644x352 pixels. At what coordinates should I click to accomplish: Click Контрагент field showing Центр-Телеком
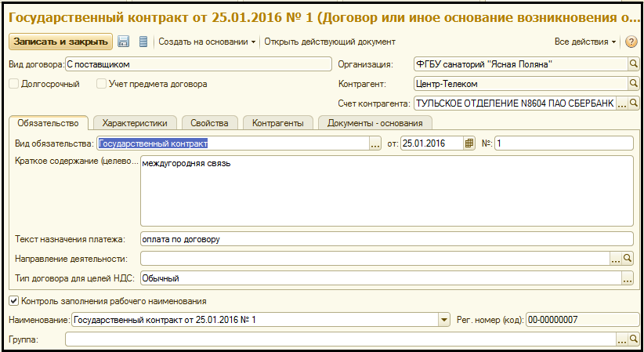click(x=521, y=83)
